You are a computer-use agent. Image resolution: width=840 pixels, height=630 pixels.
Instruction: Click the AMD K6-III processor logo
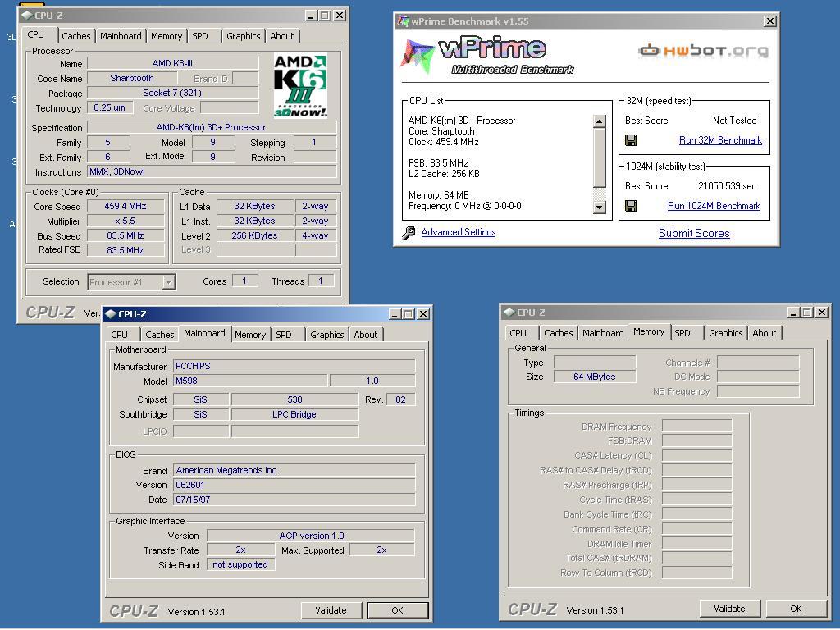tap(300, 85)
